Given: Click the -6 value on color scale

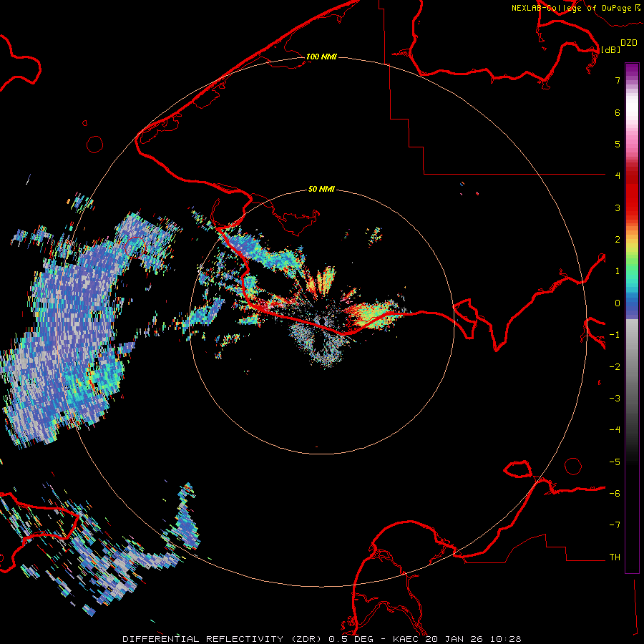Looking at the screenshot, I should point(615,494).
